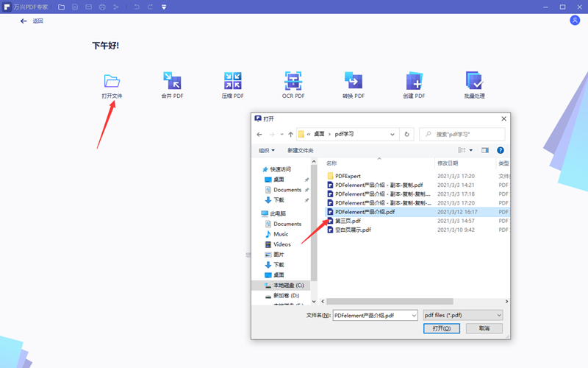Image resolution: width=588 pixels, height=368 pixels.
Task: Select the 合并 PDF merge icon
Action: point(172,81)
